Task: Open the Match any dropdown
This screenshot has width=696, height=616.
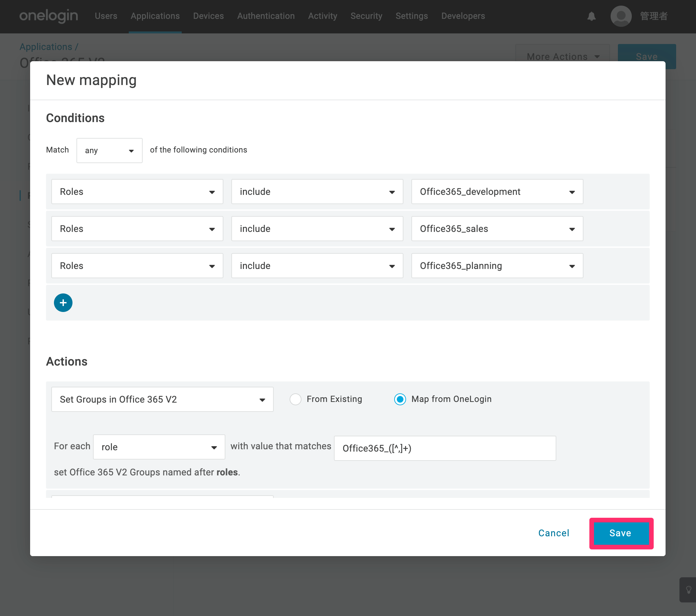Action: click(109, 151)
